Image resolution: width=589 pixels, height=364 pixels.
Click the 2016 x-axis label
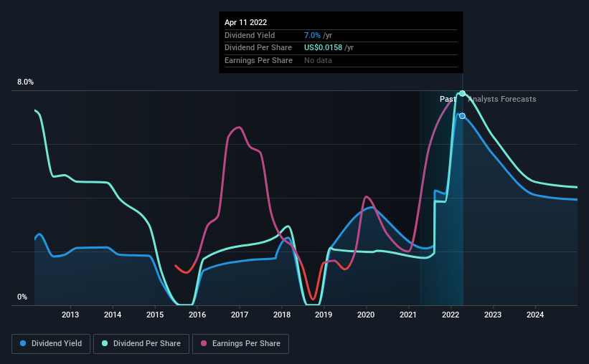[197, 315]
